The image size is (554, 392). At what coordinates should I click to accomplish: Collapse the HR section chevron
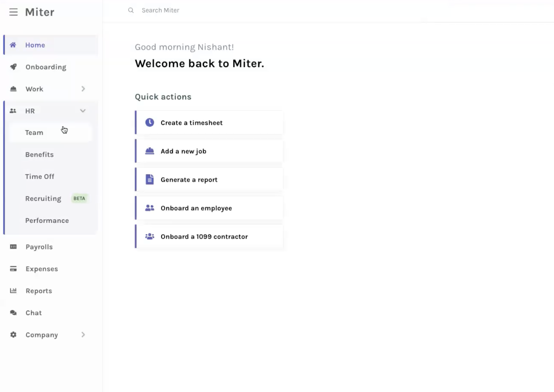pos(83,111)
